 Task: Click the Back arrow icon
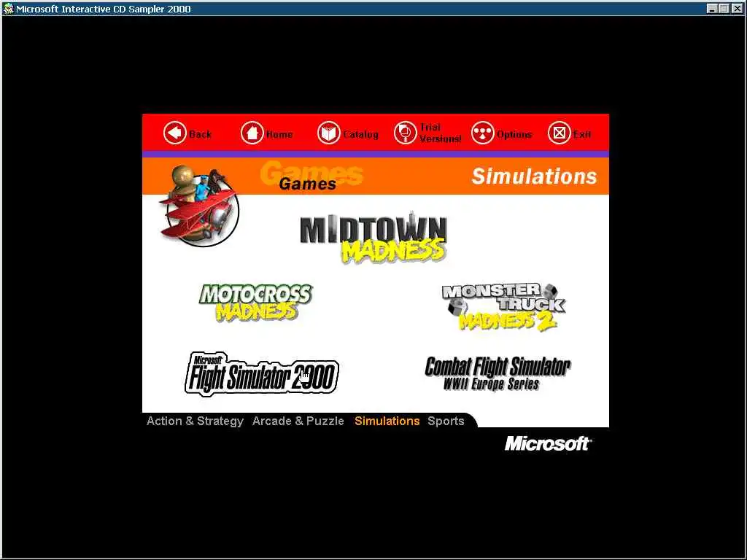[175, 133]
